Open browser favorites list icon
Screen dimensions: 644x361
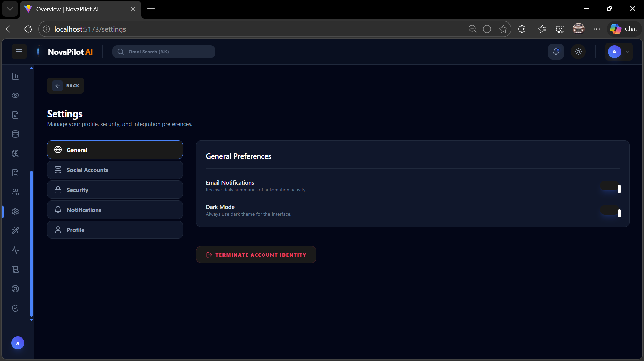pyautogui.click(x=542, y=29)
